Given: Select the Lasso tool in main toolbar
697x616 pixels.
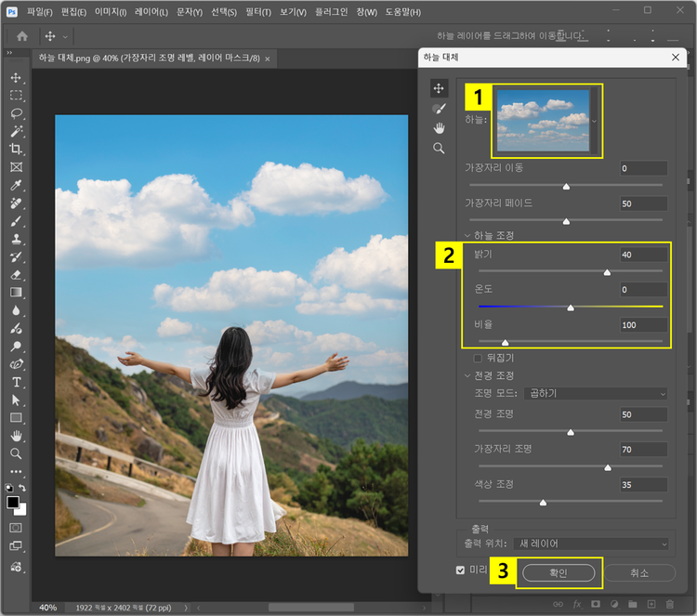Looking at the screenshot, I should 16,113.
